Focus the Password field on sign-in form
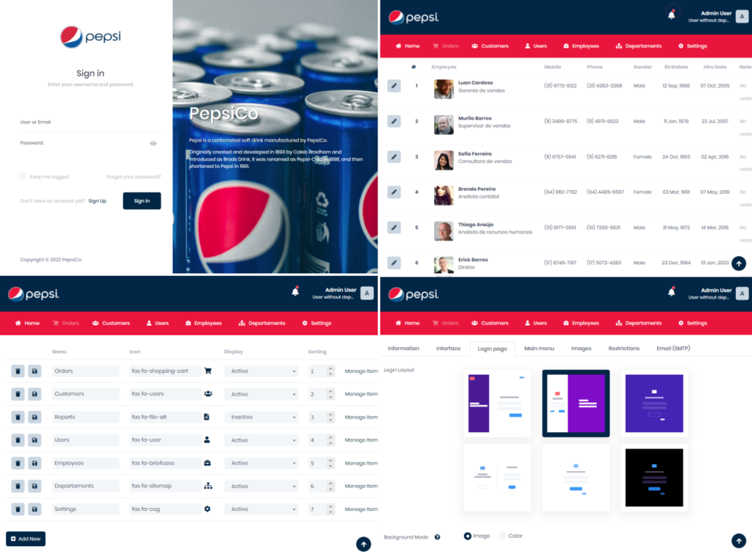Screen dimensions: 752x560 point(84,143)
